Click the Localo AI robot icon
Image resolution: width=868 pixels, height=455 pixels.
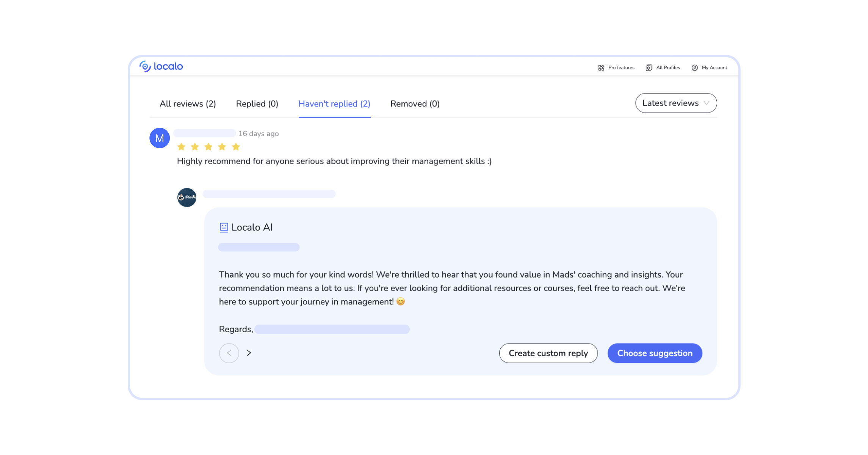coord(224,227)
